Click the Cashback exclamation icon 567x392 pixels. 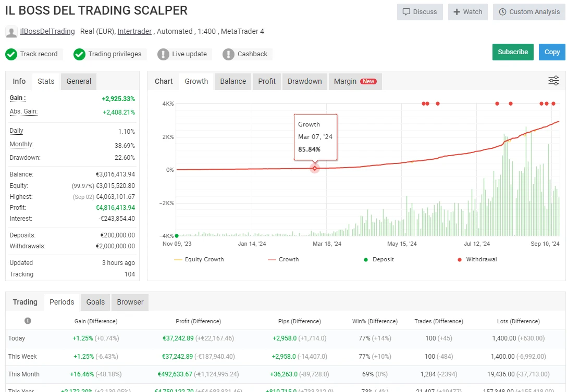[x=228, y=54]
